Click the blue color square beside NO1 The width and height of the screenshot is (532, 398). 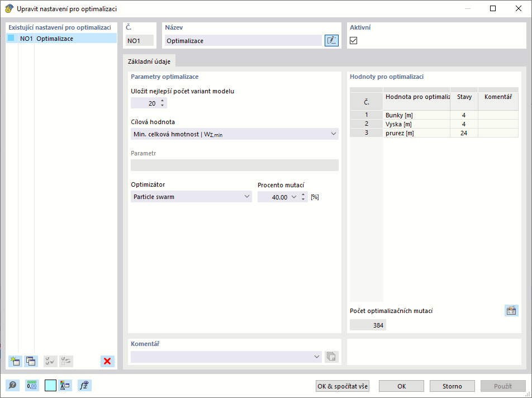11,38
